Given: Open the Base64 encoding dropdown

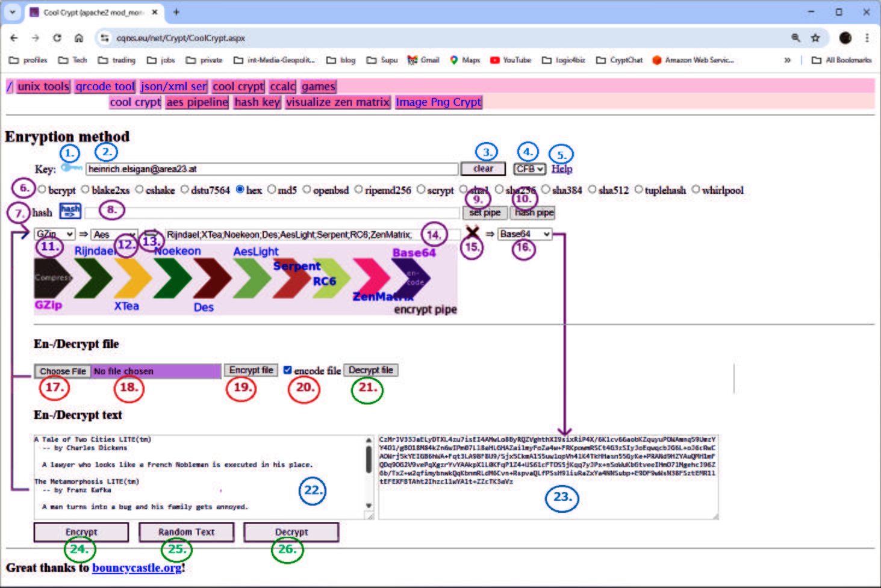Looking at the screenshot, I should 525,234.
